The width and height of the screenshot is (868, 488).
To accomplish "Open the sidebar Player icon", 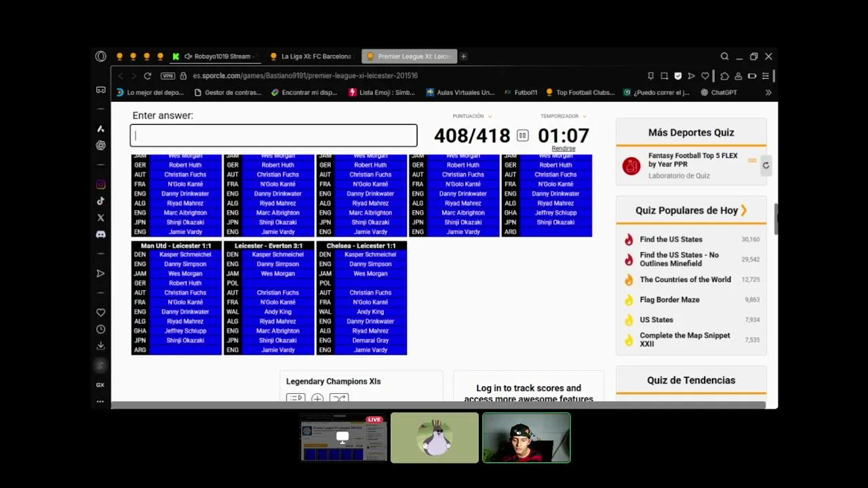I will coord(100,273).
